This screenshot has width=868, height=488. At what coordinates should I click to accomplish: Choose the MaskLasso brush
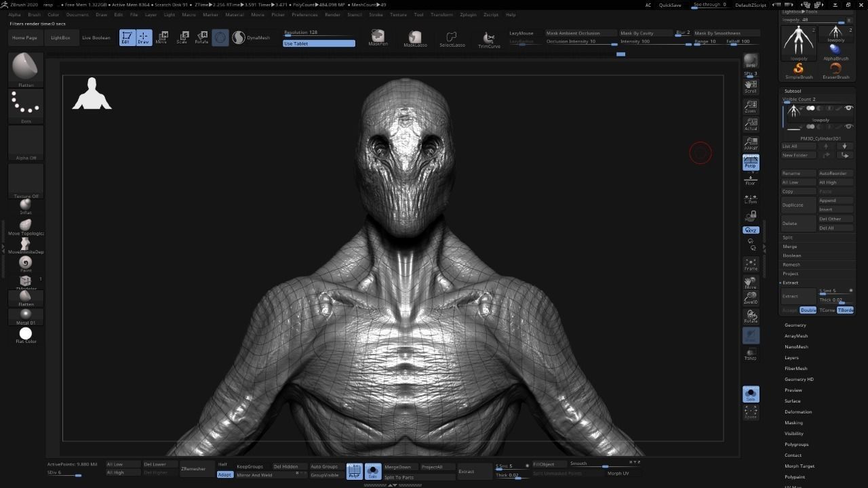pyautogui.click(x=415, y=39)
